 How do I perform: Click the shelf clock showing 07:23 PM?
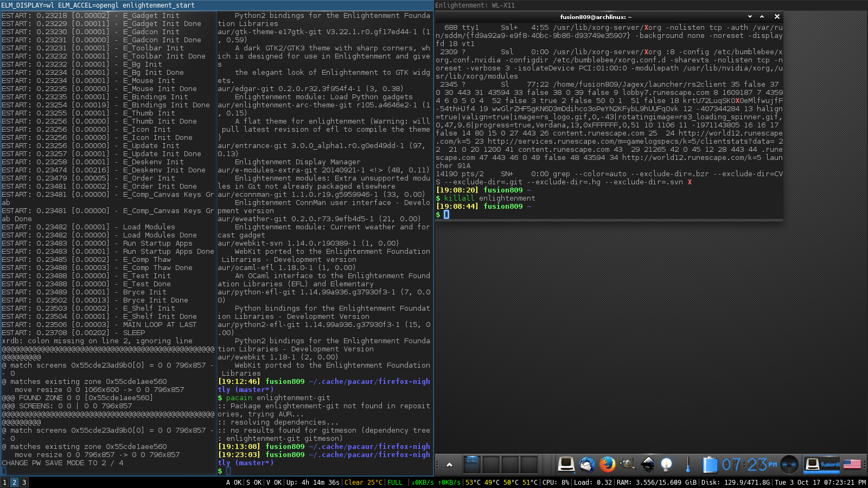click(749, 465)
